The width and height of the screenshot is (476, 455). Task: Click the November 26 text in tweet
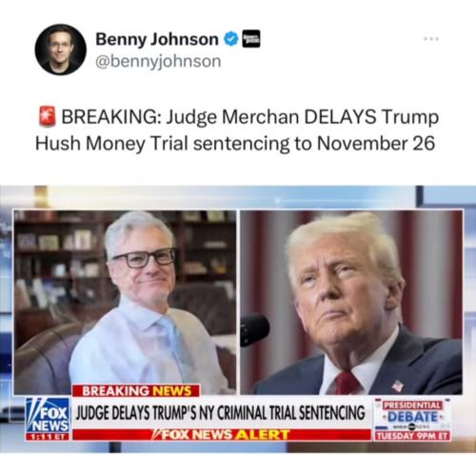[376, 144]
